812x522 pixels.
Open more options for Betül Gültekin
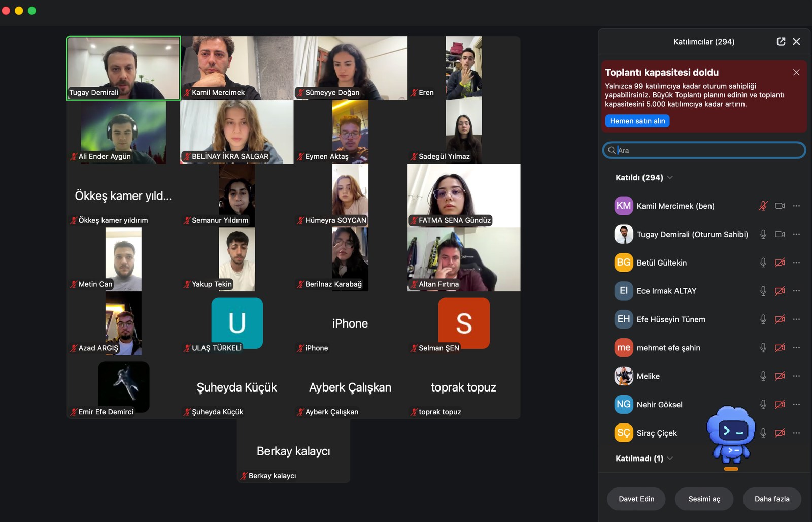(796, 263)
